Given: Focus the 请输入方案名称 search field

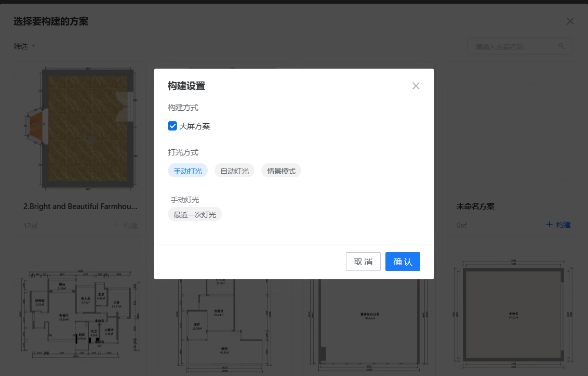Looking at the screenshot, I should [x=513, y=46].
